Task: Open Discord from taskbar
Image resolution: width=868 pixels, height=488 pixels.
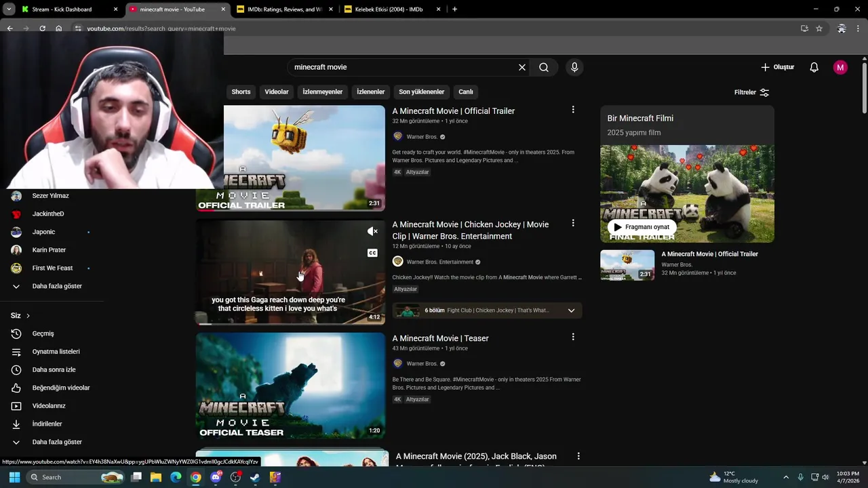Action: 216,477
